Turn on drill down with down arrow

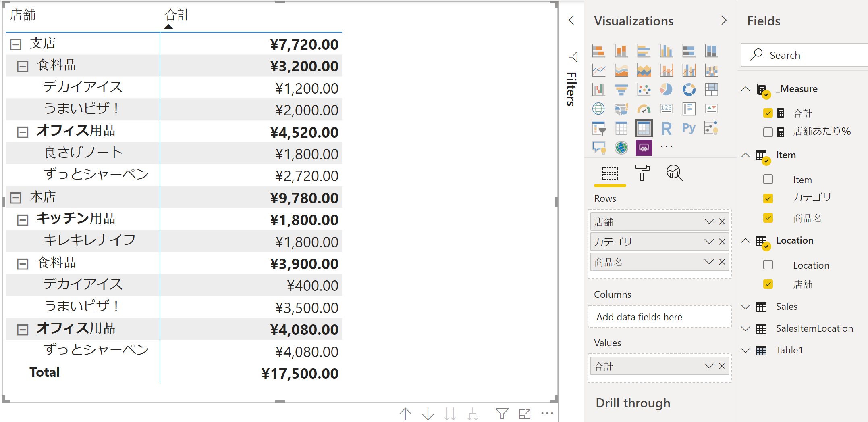(428, 414)
